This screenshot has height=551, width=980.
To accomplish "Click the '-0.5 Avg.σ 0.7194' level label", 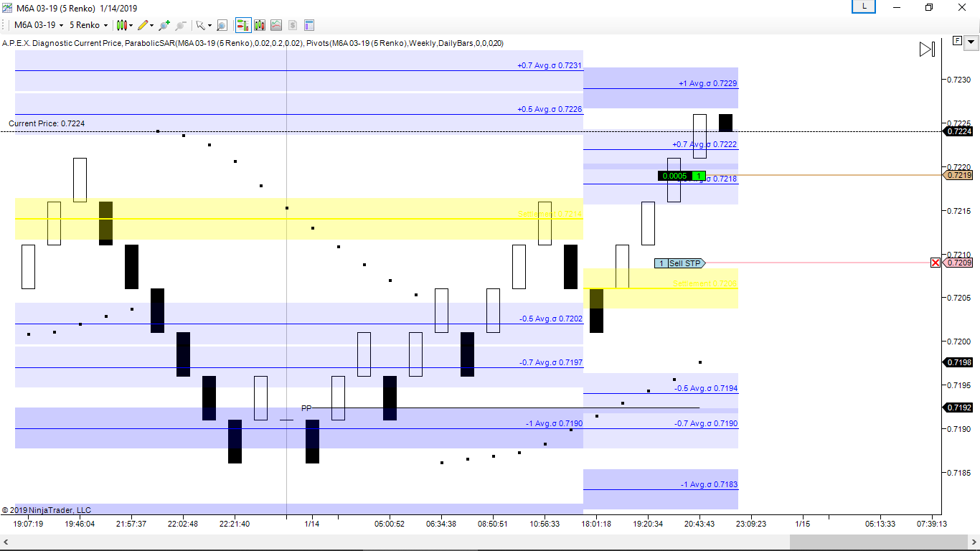I will point(706,388).
